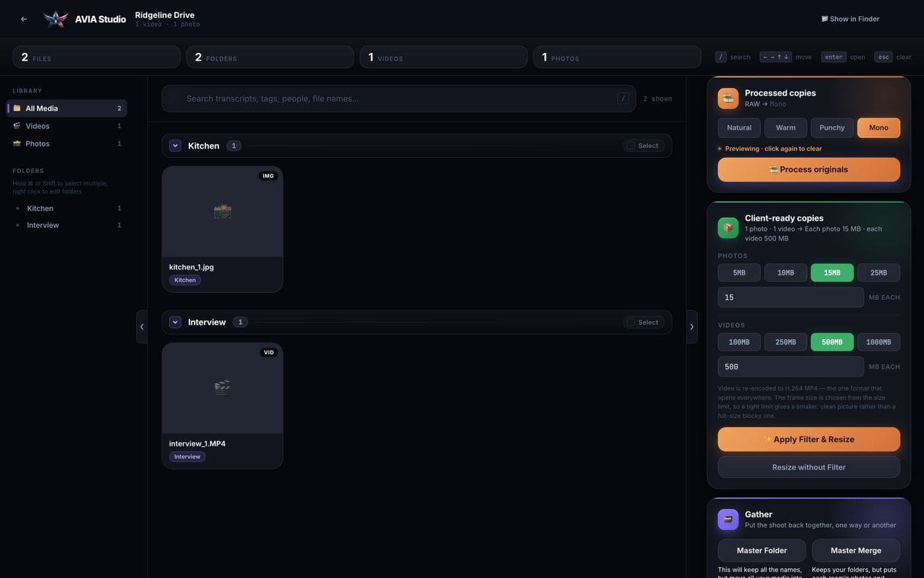Set photo size to 25MB
Viewport: 924px width, 578px height.
[878, 273]
